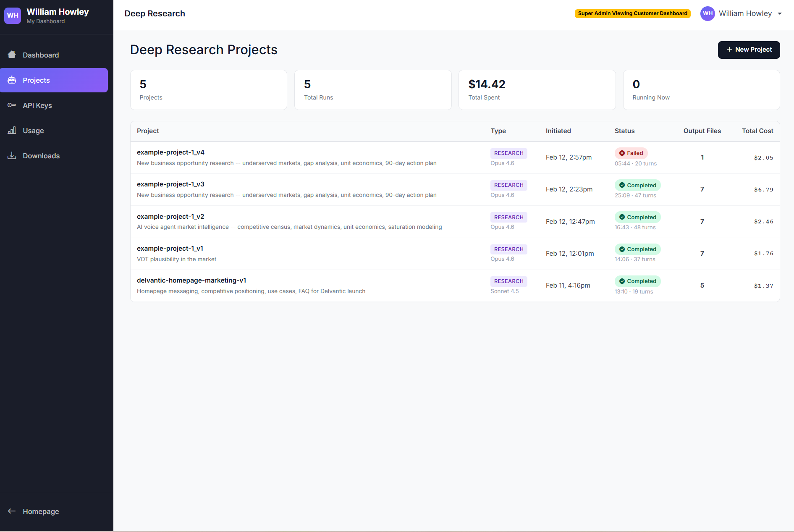This screenshot has height=532, width=794.
Task: Click the WH avatar in top-right header
Action: point(708,13)
